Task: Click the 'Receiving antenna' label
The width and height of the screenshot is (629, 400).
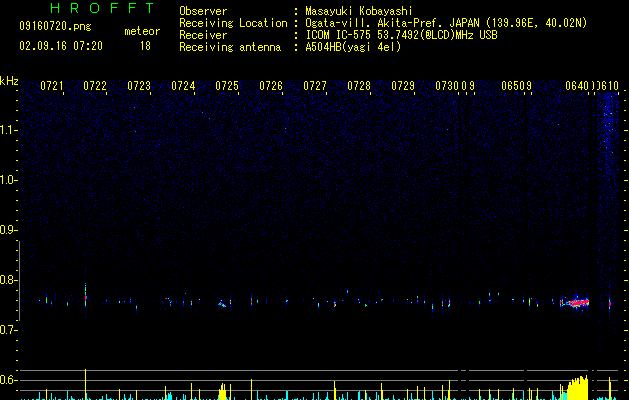Action: pos(230,47)
